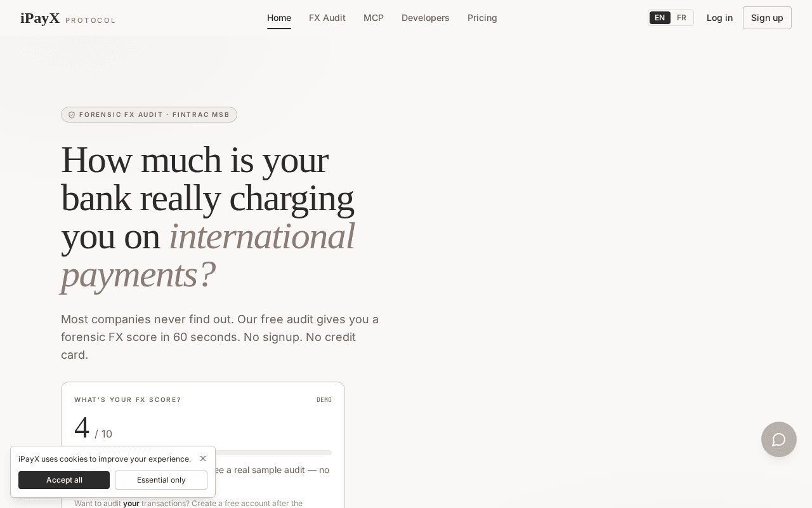Click the Log in link
This screenshot has height=508, width=812.
pos(719,18)
